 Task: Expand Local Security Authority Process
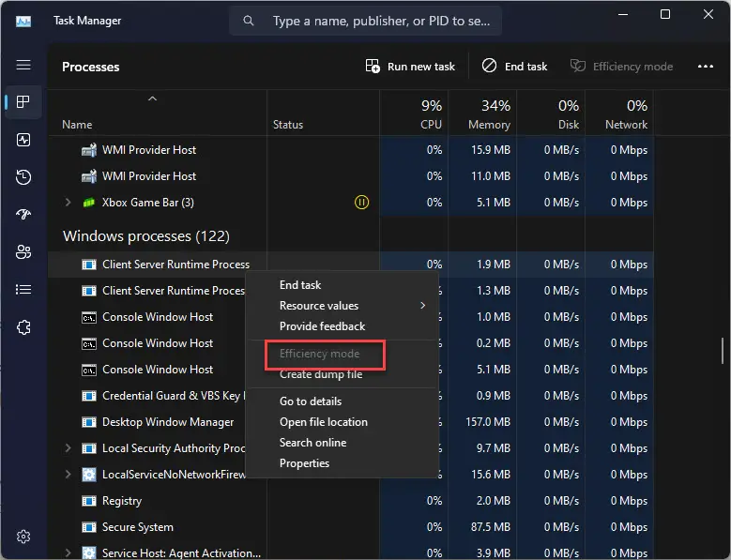[x=69, y=447]
